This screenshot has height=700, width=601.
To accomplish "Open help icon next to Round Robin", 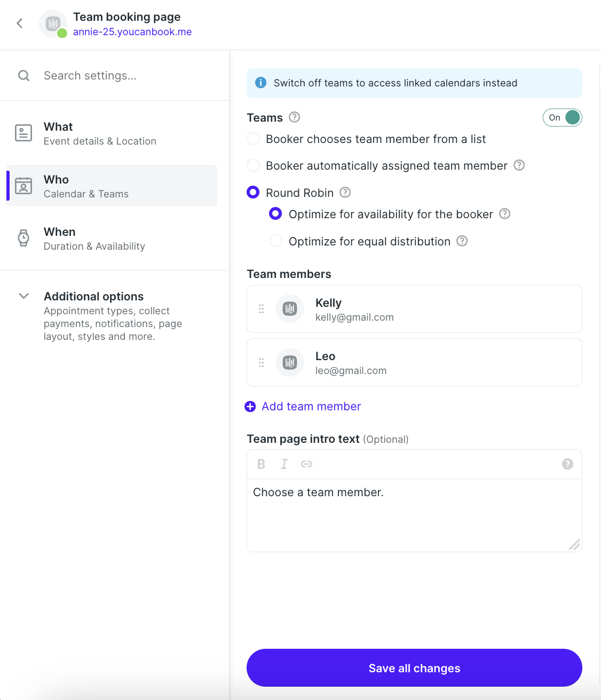I will pyautogui.click(x=345, y=192).
